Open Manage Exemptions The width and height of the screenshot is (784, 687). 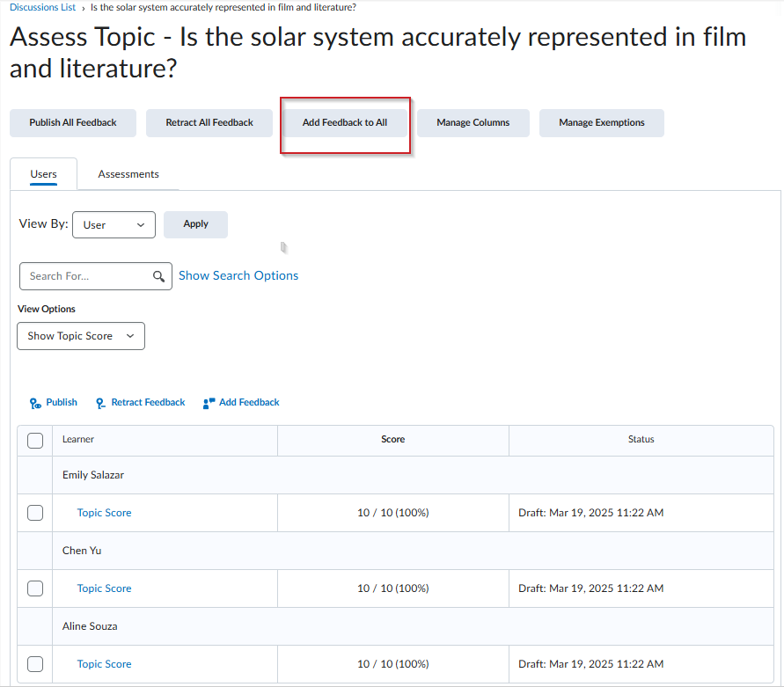602,123
